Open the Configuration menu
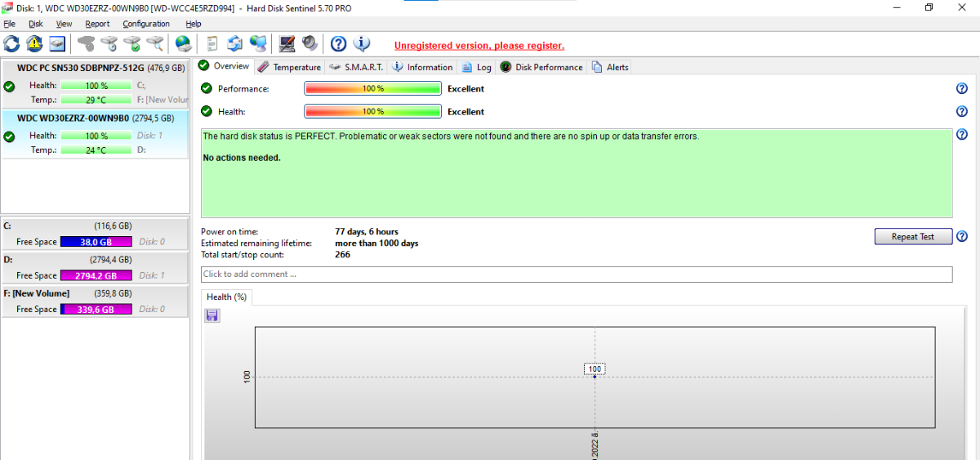This screenshot has width=980, height=460. coord(146,24)
